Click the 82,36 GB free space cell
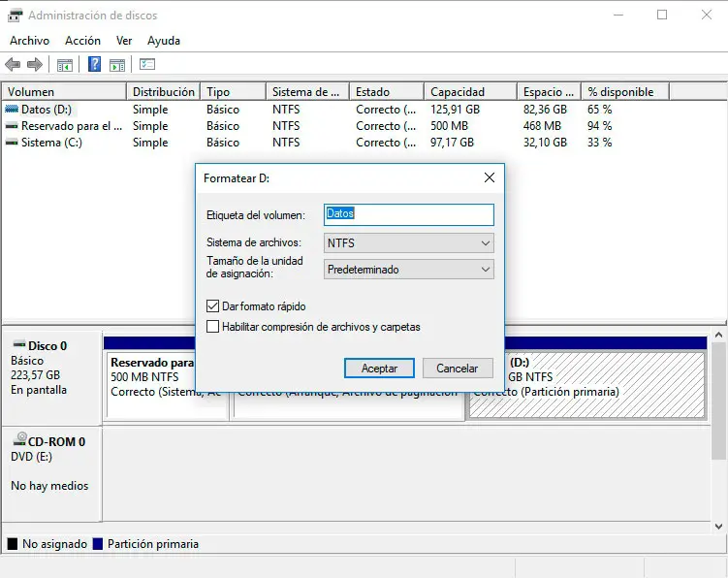The image size is (728, 578). click(545, 110)
